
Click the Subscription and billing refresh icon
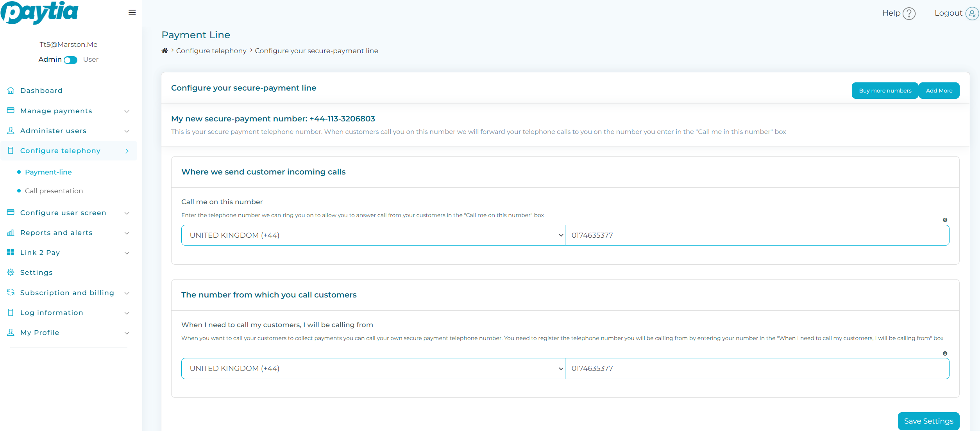click(x=11, y=292)
